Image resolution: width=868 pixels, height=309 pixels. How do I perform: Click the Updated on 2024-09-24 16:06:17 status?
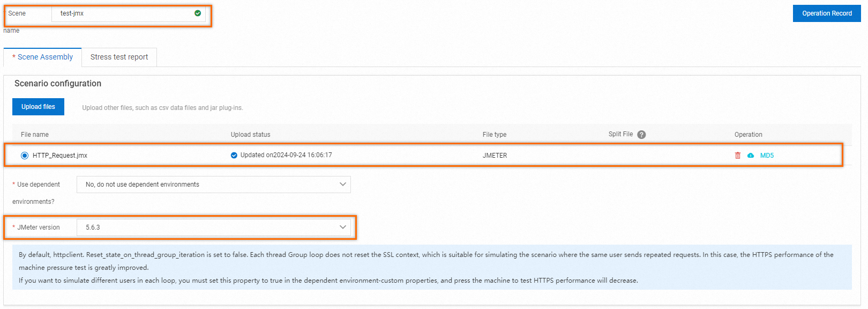pos(286,155)
